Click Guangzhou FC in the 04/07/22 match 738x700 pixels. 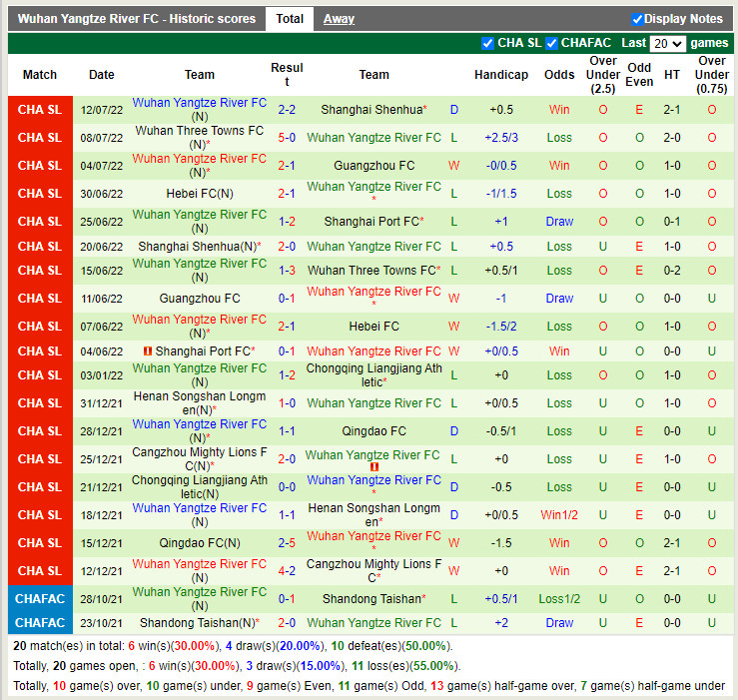(x=373, y=166)
